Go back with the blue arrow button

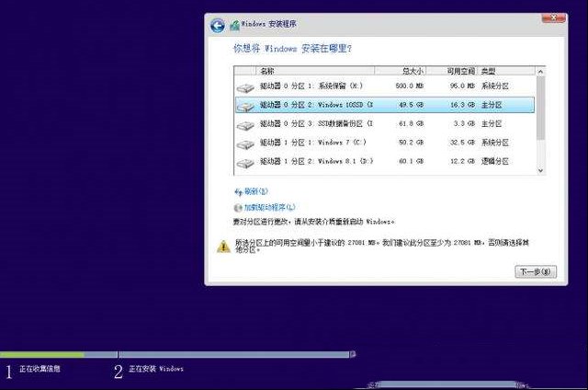pyautogui.click(x=218, y=26)
